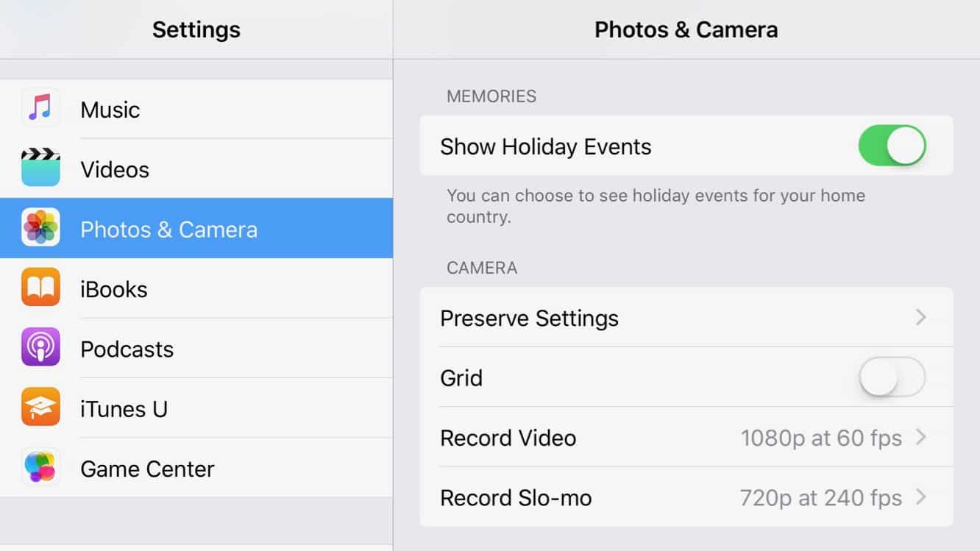Tap the purple Podcasts icon
The width and height of the screenshot is (980, 551).
pyautogui.click(x=40, y=347)
